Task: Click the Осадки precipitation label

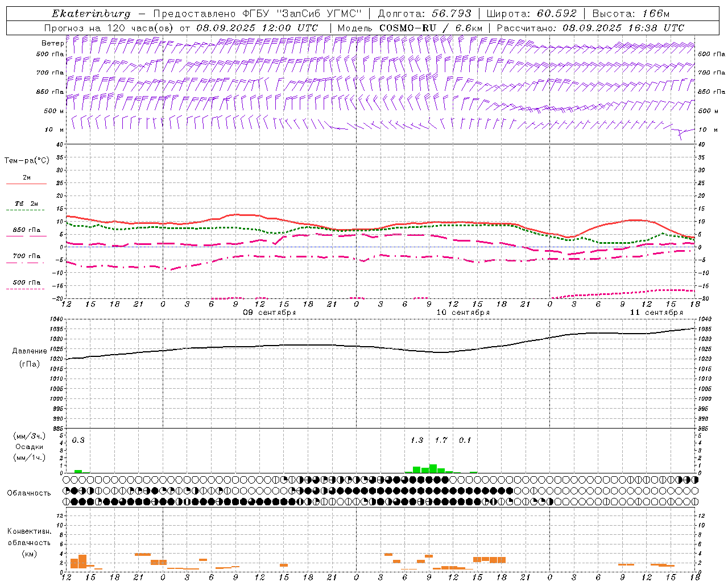Action: click(x=30, y=447)
